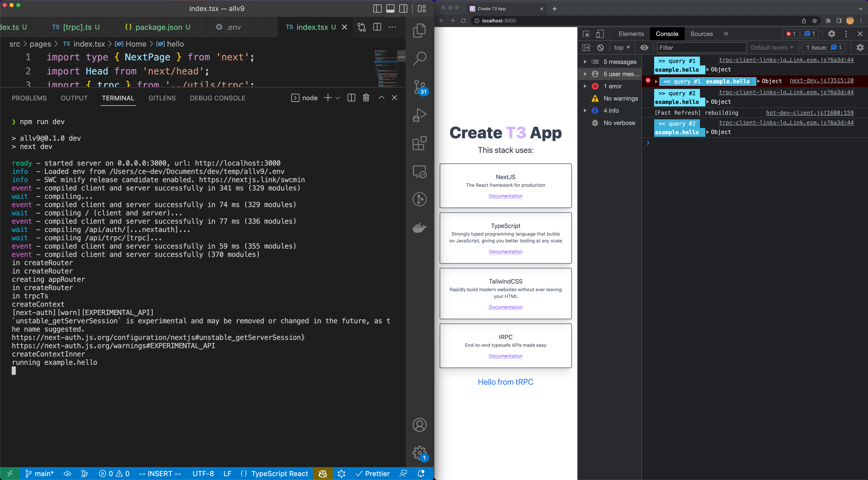The height and width of the screenshot is (480, 868).
Task: Open Accounts icon in activity bar
Action: 420,425
